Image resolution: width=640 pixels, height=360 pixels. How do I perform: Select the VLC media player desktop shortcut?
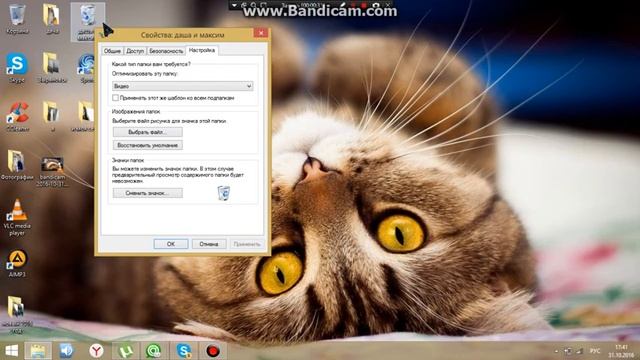pos(17,217)
